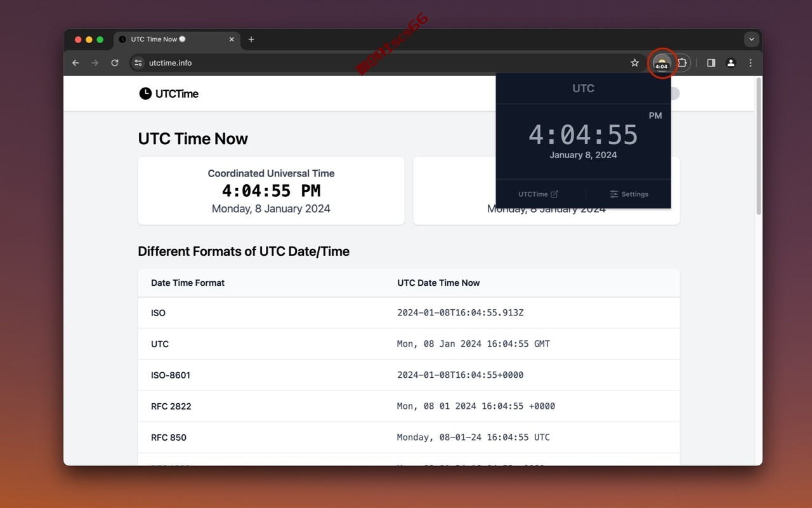Close the UTC Time Now tab
Screen dimensions: 812x508
tap(232, 39)
